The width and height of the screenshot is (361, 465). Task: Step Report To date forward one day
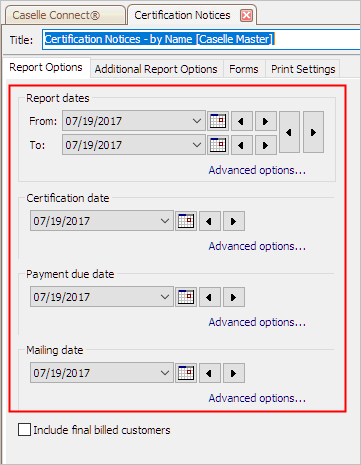[266, 145]
